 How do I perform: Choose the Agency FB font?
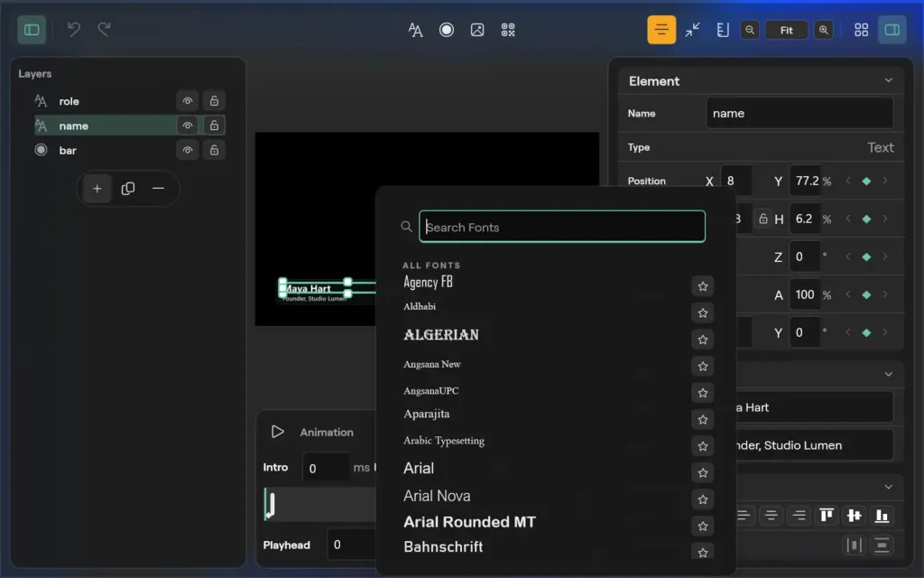point(428,283)
